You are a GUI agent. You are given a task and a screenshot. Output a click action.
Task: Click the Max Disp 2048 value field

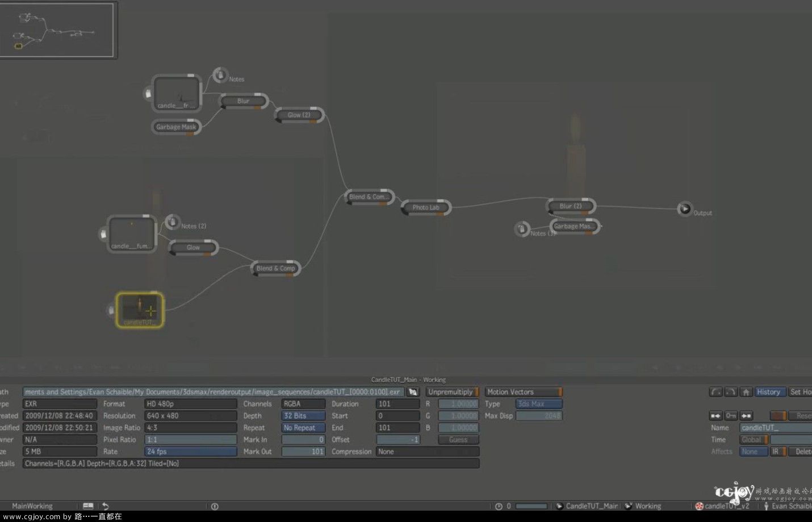(539, 416)
